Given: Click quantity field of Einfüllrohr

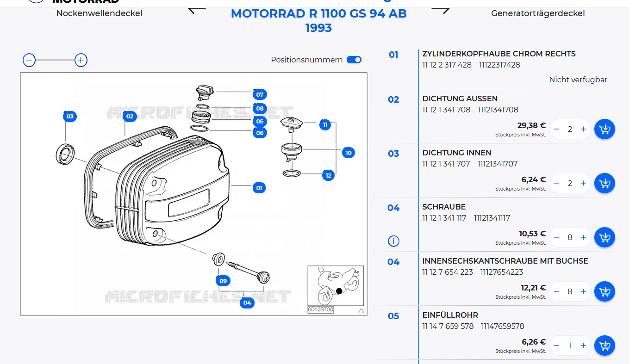Looking at the screenshot, I should pyautogui.click(x=570, y=345).
